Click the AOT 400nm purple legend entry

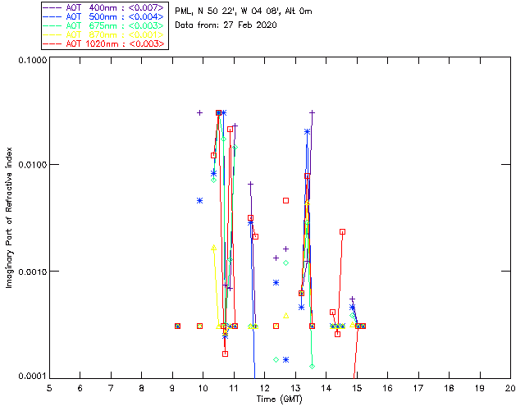[x=104, y=7]
